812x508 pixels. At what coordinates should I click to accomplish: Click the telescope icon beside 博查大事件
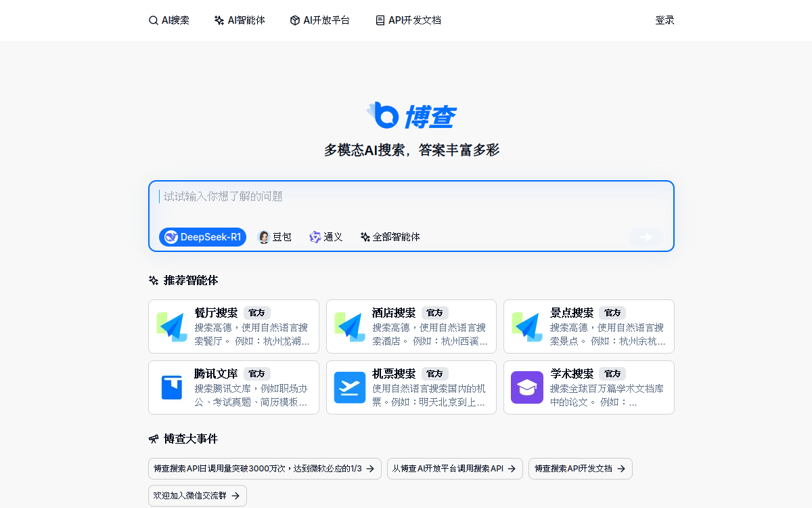click(x=154, y=439)
